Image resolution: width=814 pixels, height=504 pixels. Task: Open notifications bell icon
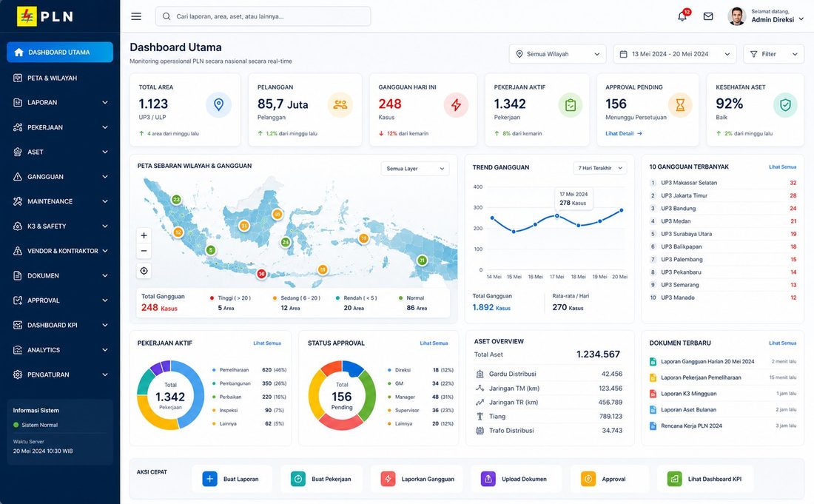pos(683,16)
